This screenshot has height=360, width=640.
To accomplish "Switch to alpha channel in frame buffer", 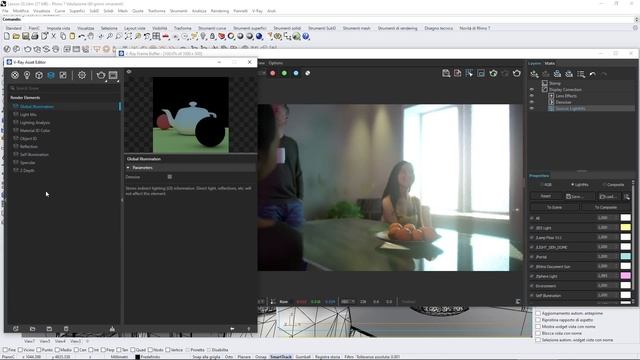I will click(x=307, y=73).
